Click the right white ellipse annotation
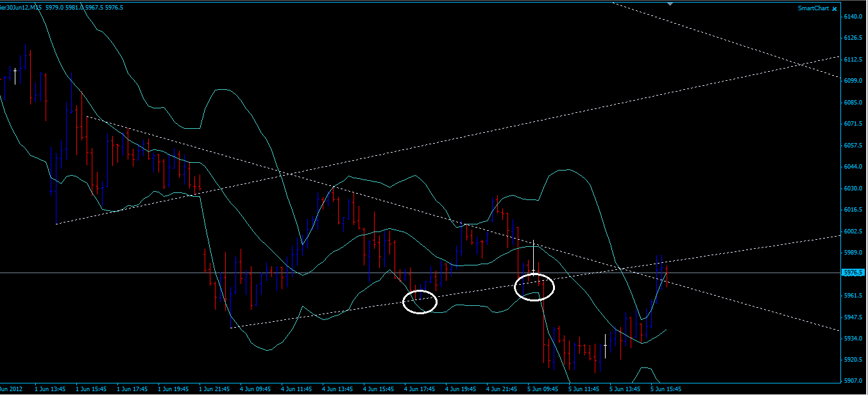868x395 pixels. pos(534,288)
